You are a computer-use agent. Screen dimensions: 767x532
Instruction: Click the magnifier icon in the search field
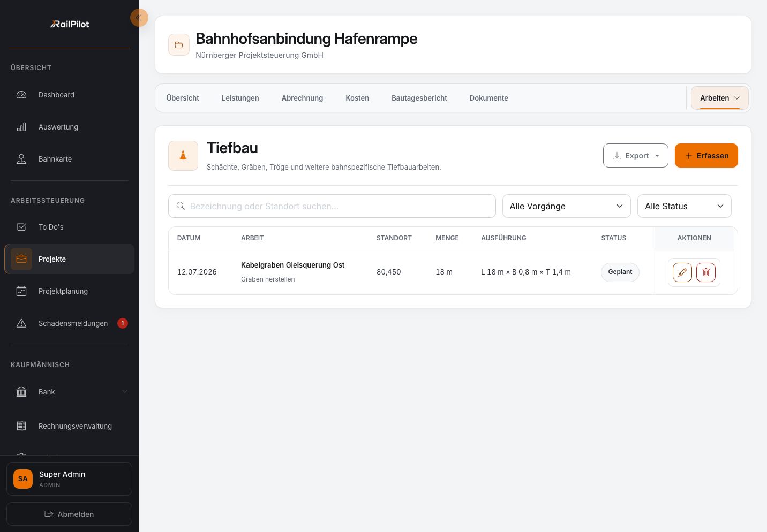point(181,206)
